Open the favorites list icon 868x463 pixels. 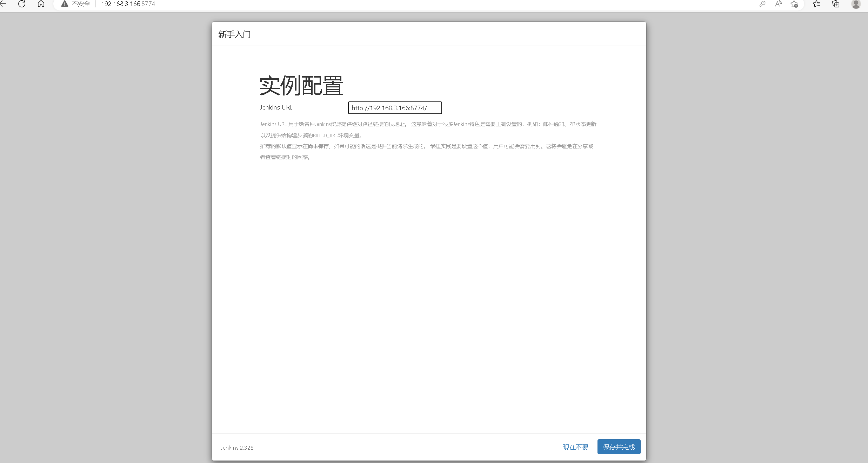pyautogui.click(x=816, y=4)
